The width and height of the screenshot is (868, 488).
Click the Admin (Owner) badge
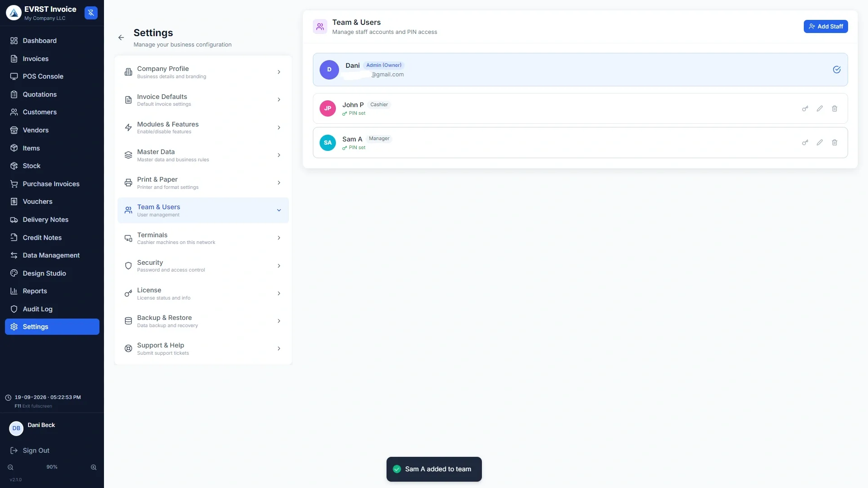point(383,65)
